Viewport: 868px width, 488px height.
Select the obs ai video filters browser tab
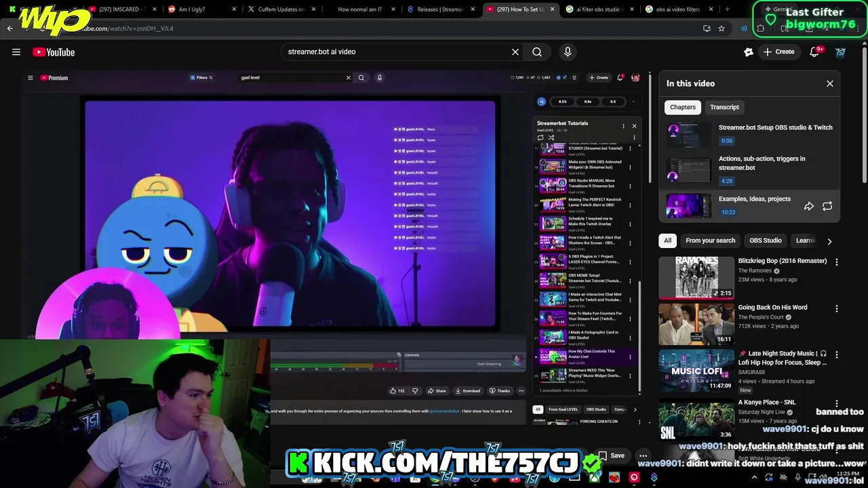pos(677,9)
